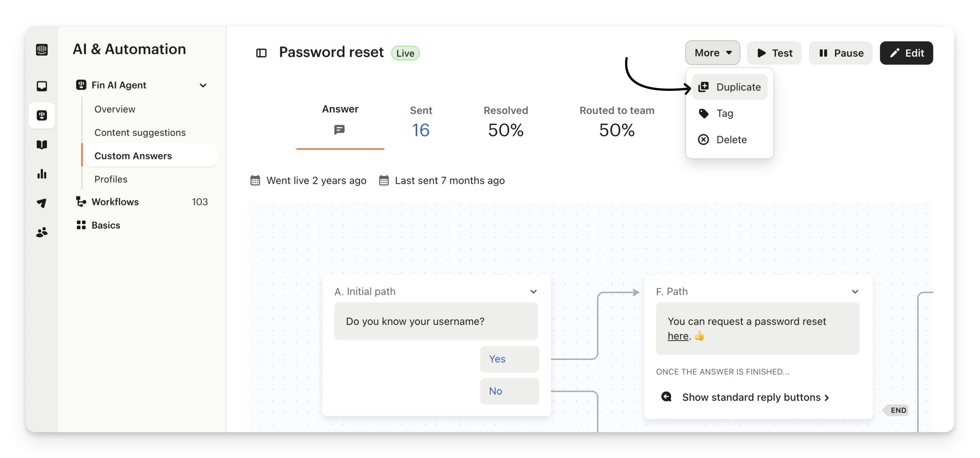The width and height of the screenshot is (980, 458).
Task: Open Outbound paper plane icon
Action: coord(42,203)
